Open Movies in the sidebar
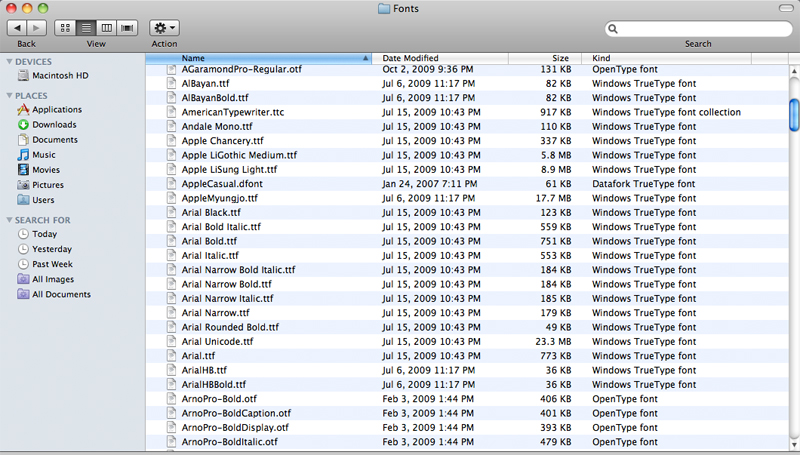The image size is (800, 455). point(39,170)
